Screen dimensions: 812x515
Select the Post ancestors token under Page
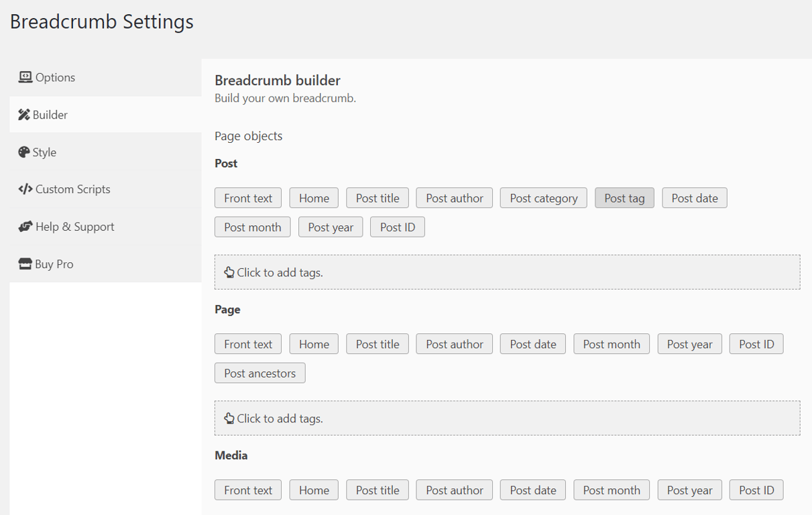pos(259,373)
